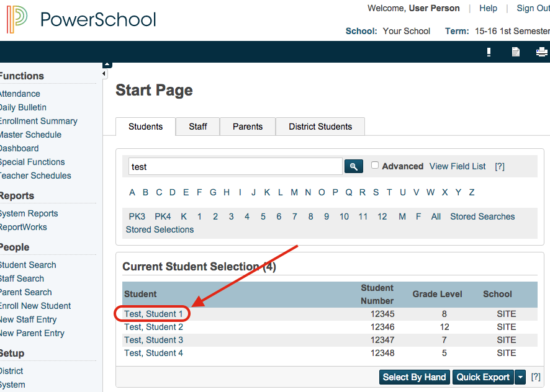Viewport: 550px width, 392px height.
Task: Click the PowerSchool logo icon
Action: [x=17, y=19]
